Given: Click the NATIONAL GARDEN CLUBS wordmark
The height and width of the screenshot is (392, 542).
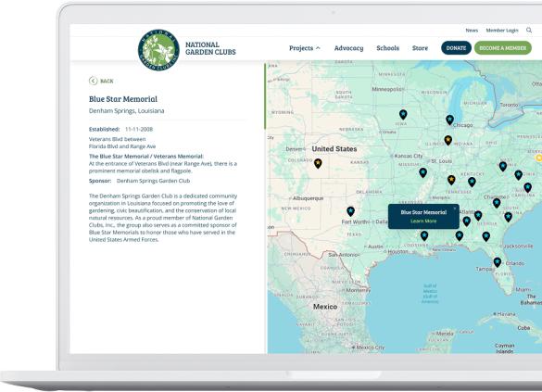Looking at the screenshot, I should pyautogui.click(x=210, y=48).
